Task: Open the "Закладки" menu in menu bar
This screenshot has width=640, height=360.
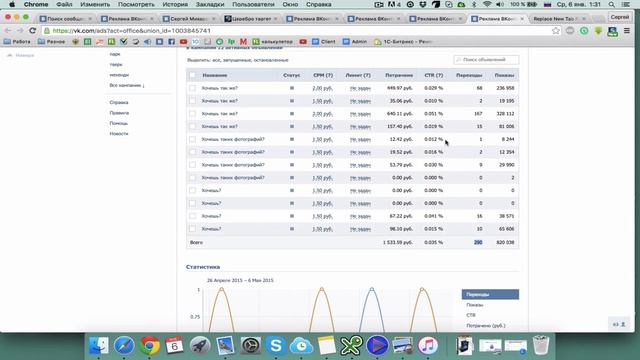Action: (x=210, y=4)
